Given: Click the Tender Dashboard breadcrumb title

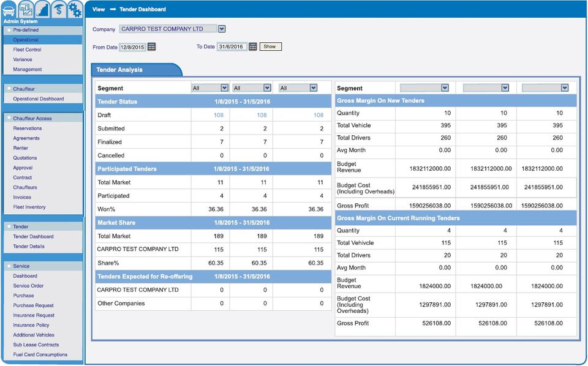Looking at the screenshot, I should [x=143, y=9].
